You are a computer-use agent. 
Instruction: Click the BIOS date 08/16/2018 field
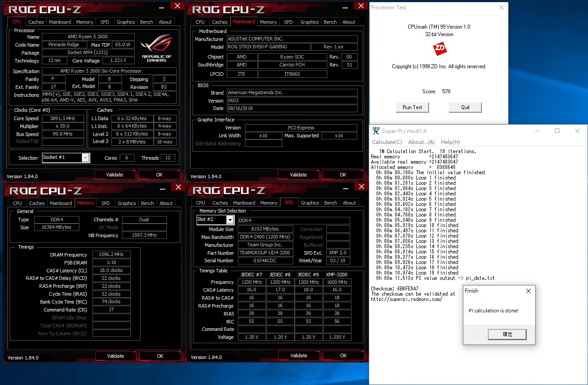292,108
